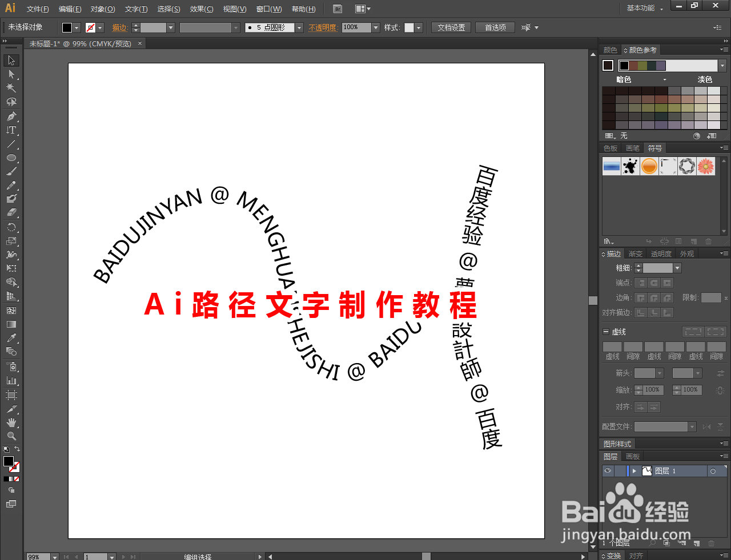Viewport: 731px width, 560px height.
Task: Select the Lasso tool
Action: pos(11,102)
